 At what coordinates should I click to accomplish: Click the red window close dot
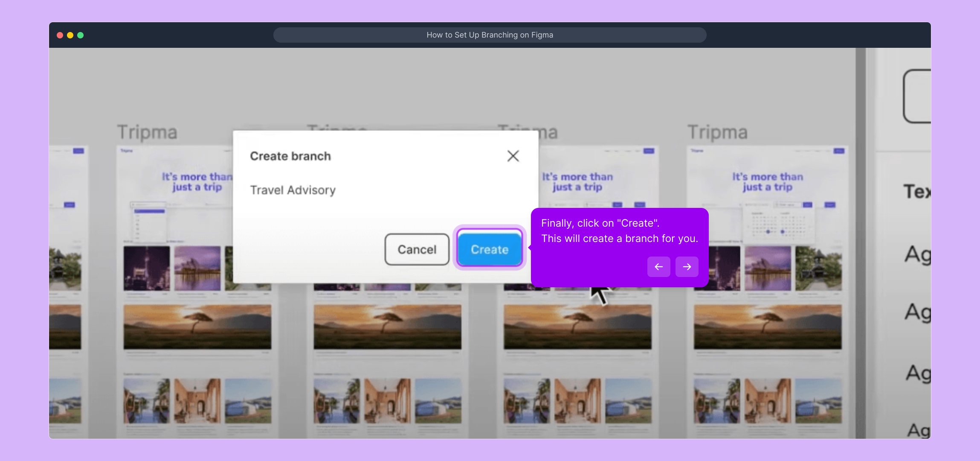[60, 35]
